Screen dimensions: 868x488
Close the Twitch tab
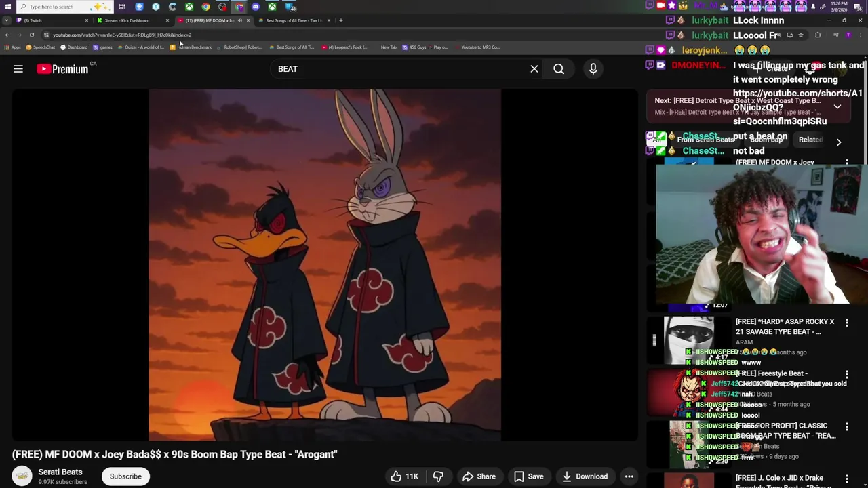[x=87, y=20]
